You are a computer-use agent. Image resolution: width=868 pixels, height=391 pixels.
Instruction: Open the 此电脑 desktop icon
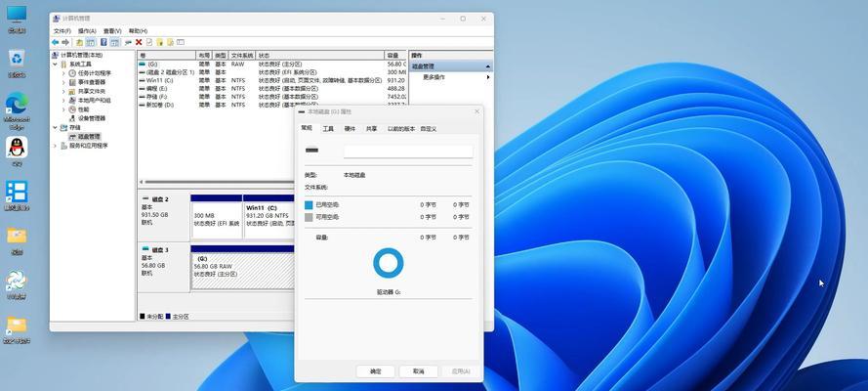pos(18,19)
